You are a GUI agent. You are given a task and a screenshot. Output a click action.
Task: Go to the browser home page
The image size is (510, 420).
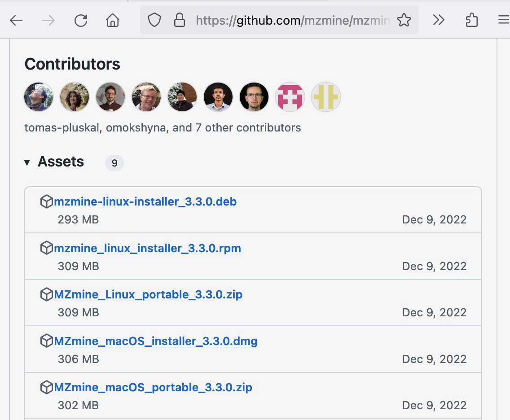(x=112, y=20)
